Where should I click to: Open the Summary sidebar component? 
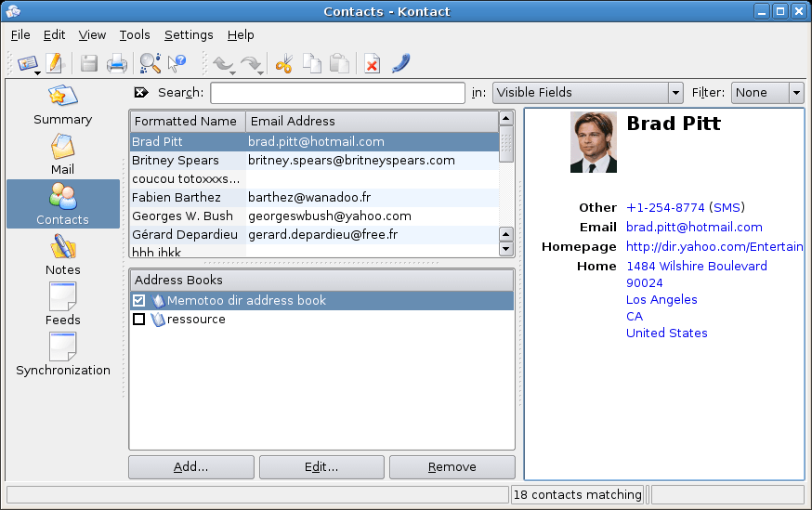coord(62,105)
